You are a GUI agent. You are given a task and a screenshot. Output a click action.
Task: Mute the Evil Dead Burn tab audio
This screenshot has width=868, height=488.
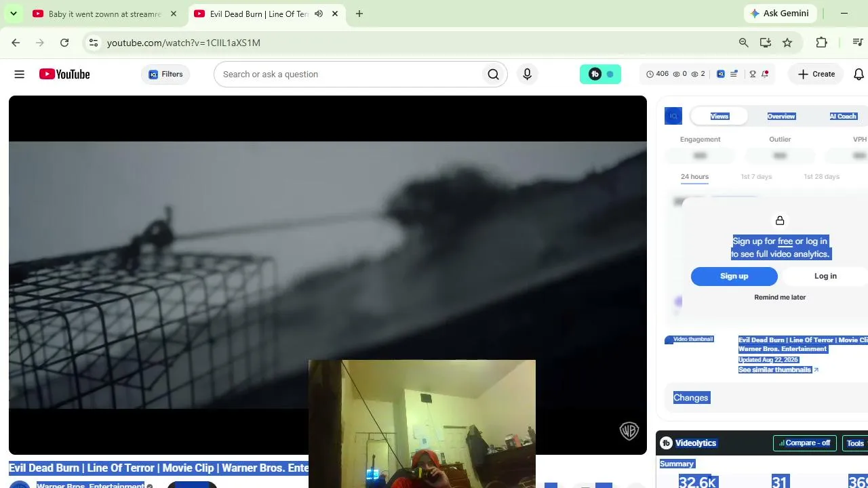319,14
